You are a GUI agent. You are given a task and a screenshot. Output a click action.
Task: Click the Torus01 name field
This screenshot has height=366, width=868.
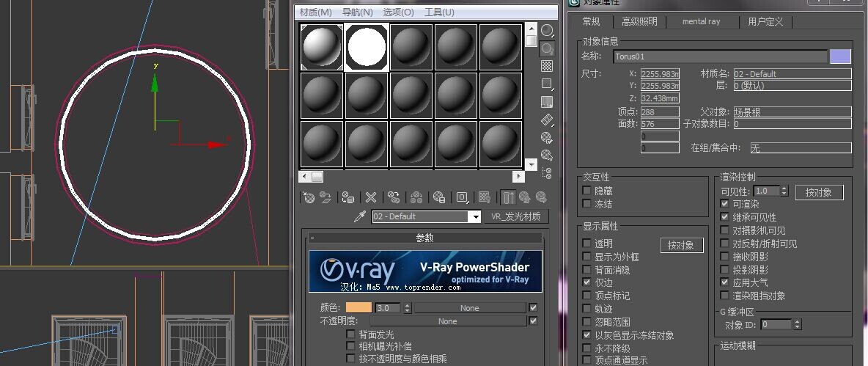[x=720, y=56]
